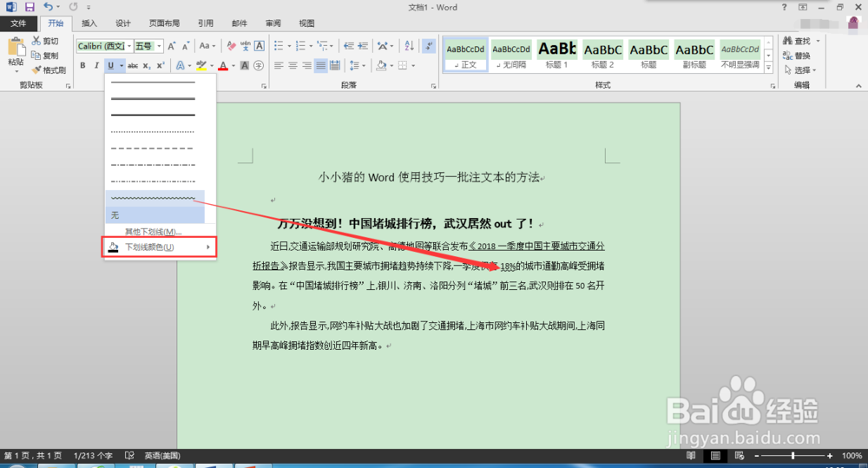Open the File (文件) tab
The width and height of the screenshot is (868, 468).
18,23
